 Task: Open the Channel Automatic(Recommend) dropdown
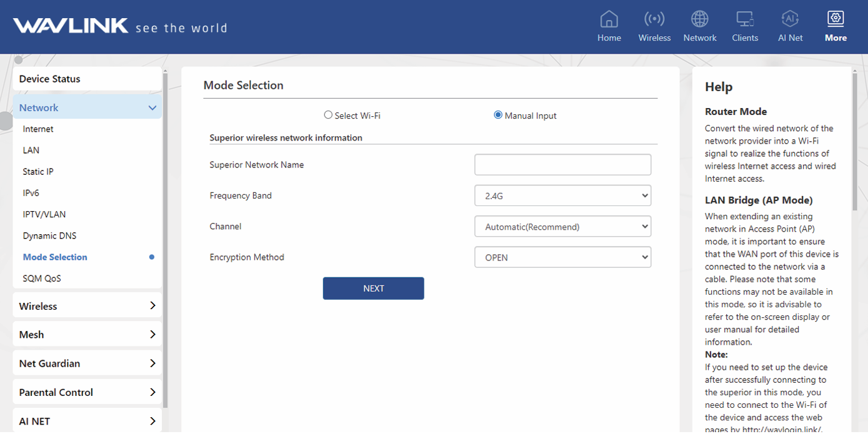pos(562,226)
